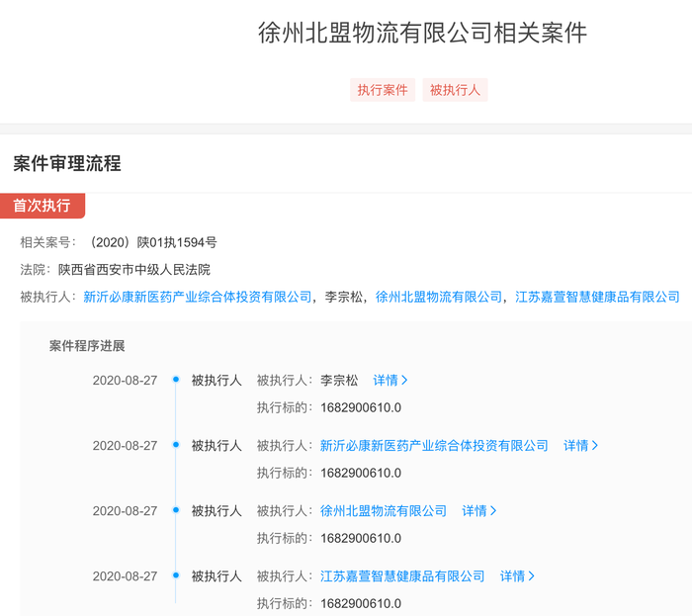Click third timeline dot beside 徐州北盟物流
This screenshot has height=616, width=692.
click(176, 510)
